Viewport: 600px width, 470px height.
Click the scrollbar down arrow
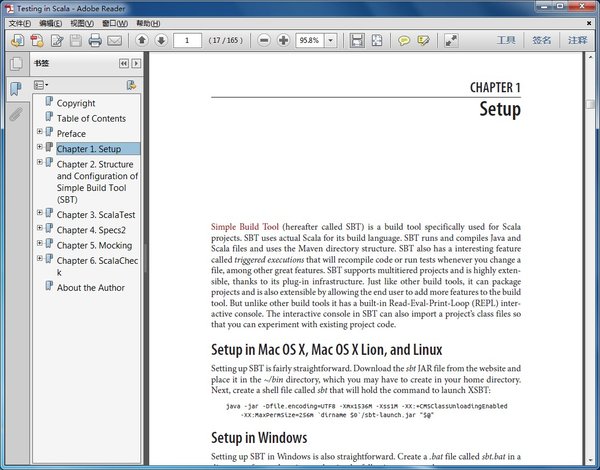590,461
